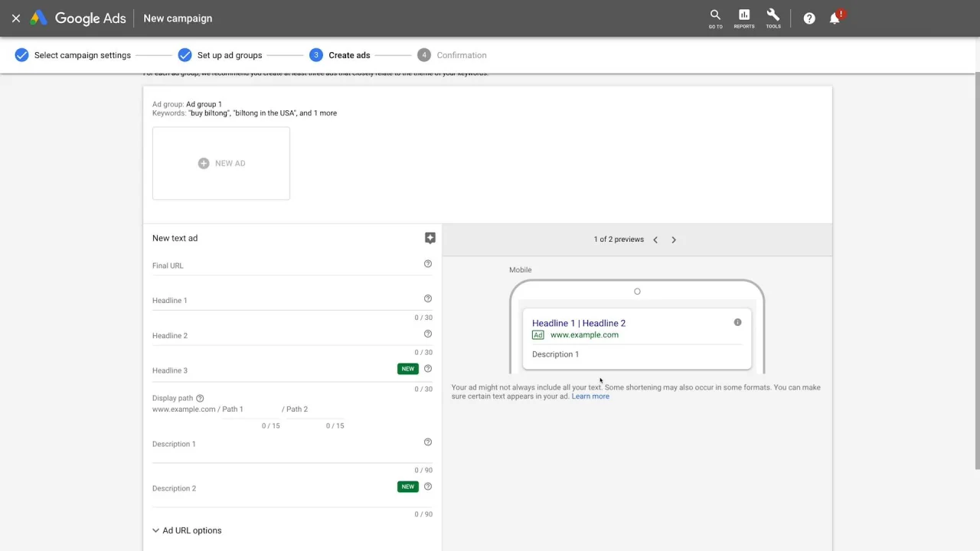The width and height of the screenshot is (980, 551).
Task: Show the previous ad preview
Action: coord(655,240)
